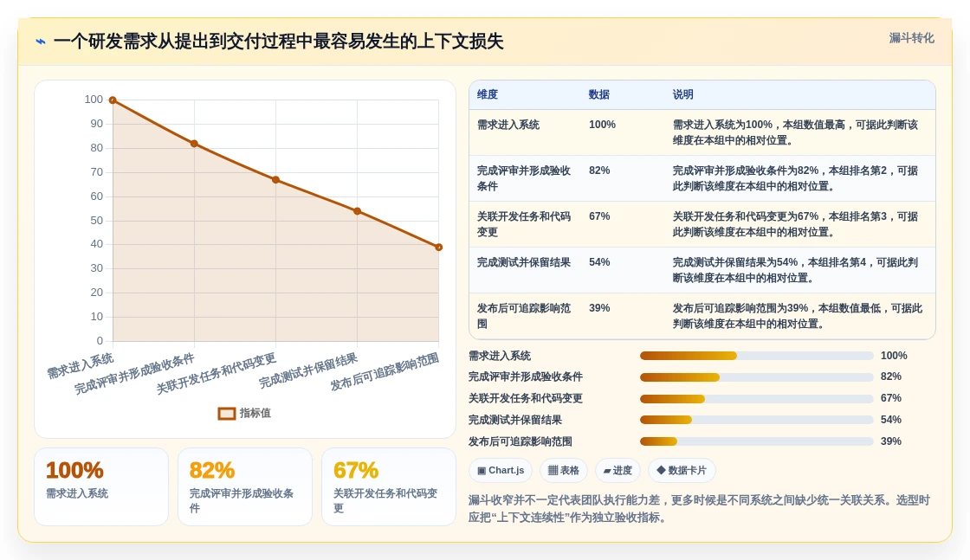Click the 82% value in the table
This screenshot has width=970, height=560.
click(599, 171)
